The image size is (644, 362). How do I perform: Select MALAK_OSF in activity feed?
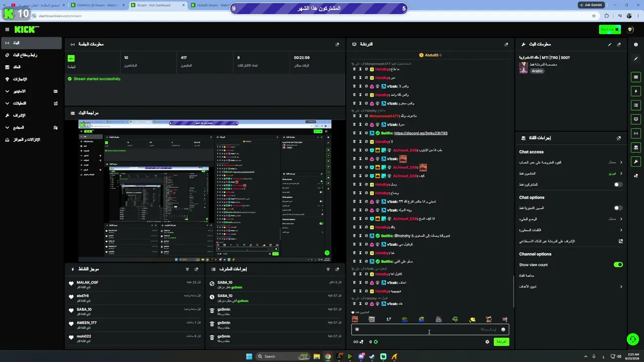coord(88,283)
